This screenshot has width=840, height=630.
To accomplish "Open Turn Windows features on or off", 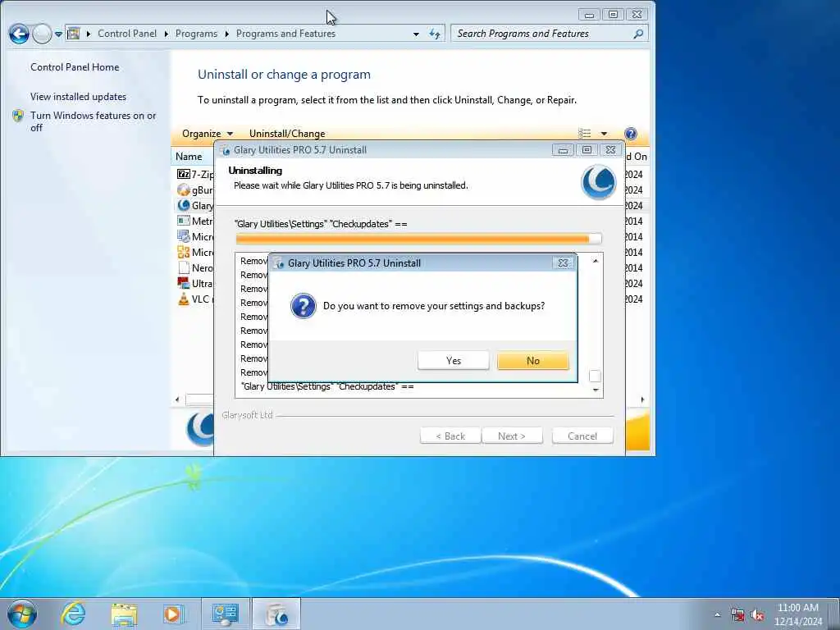I will coord(94,121).
